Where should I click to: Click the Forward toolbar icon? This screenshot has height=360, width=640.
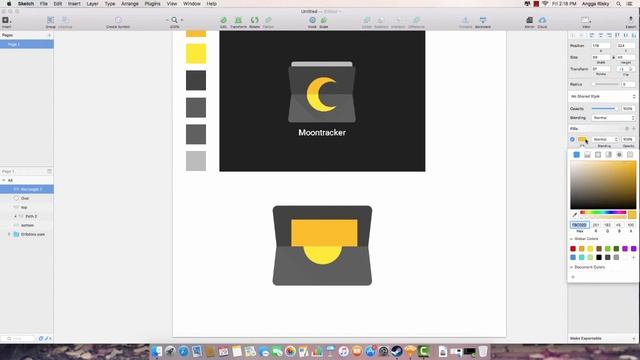point(465,20)
